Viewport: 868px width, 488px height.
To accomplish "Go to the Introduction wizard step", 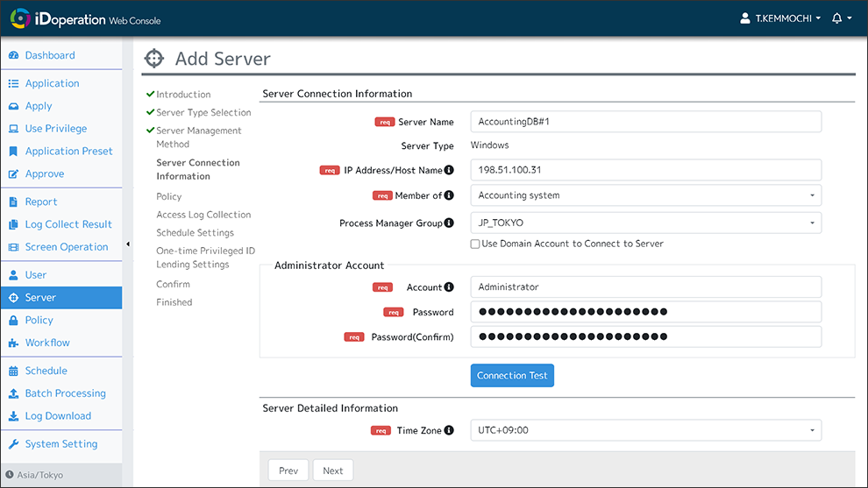I will click(x=183, y=95).
